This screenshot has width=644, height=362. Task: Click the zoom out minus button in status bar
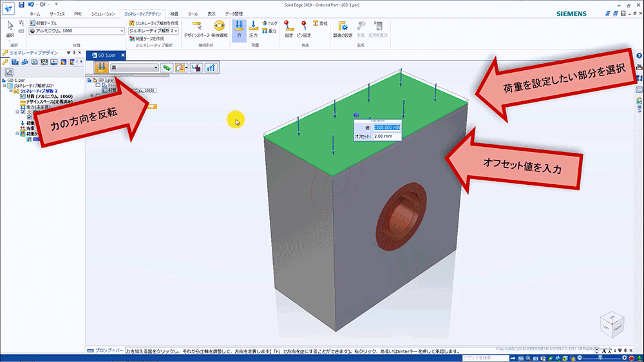point(580,358)
